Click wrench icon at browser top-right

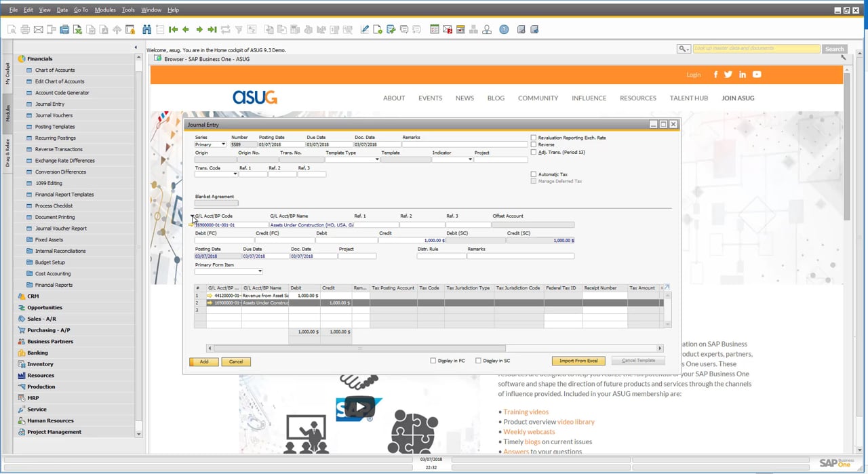[844, 58]
